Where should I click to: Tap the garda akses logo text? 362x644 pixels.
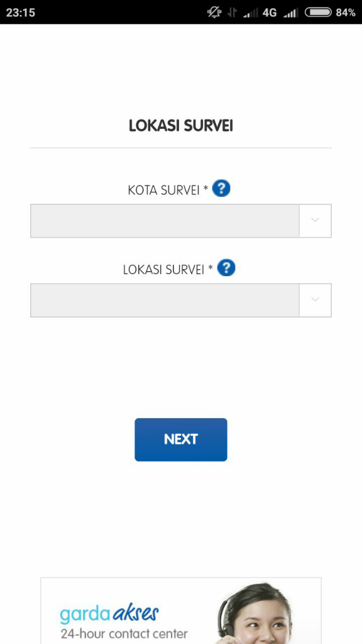coord(109,613)
